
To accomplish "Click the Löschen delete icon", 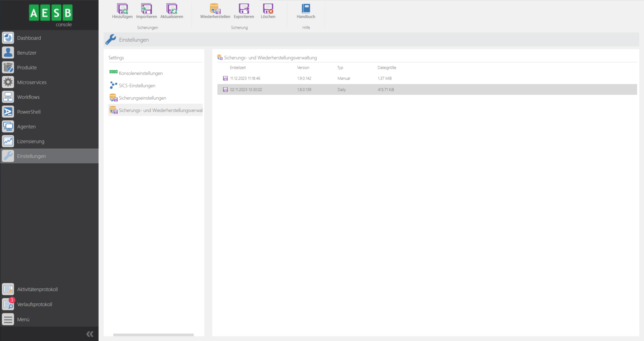I will click(x=268, y=9).
